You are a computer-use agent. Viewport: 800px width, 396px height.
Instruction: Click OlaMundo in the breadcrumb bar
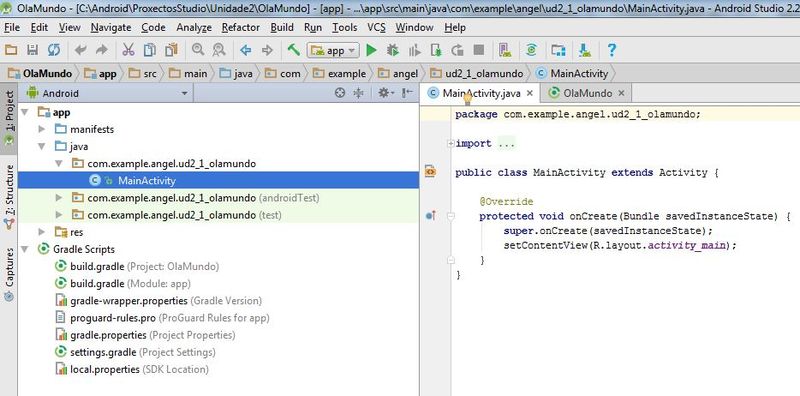point(40,73)
